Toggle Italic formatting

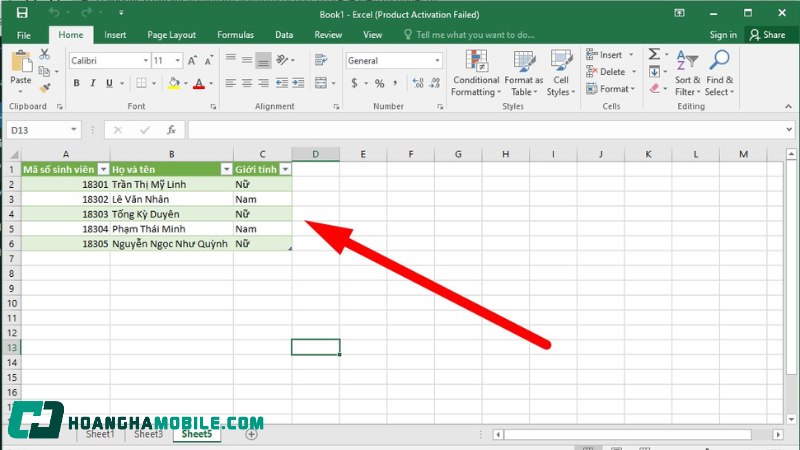tap(92, 83)
